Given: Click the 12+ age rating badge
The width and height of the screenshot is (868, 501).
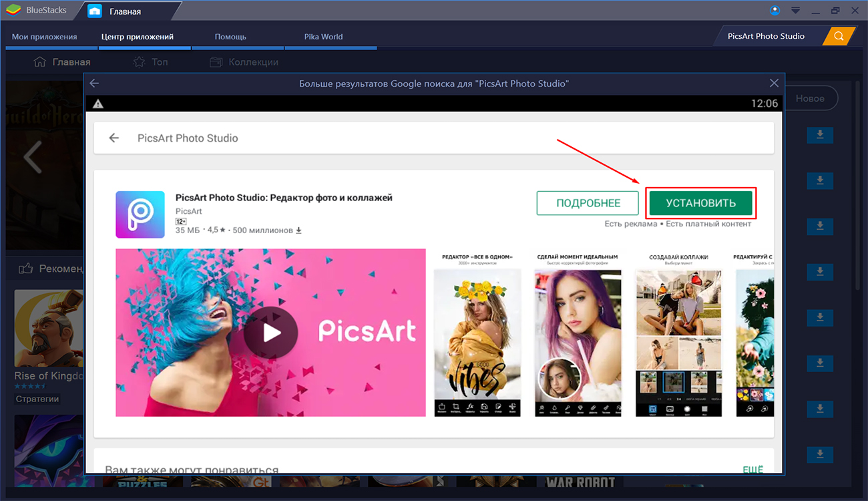Looking at the screenshot, I should [180, 221].
